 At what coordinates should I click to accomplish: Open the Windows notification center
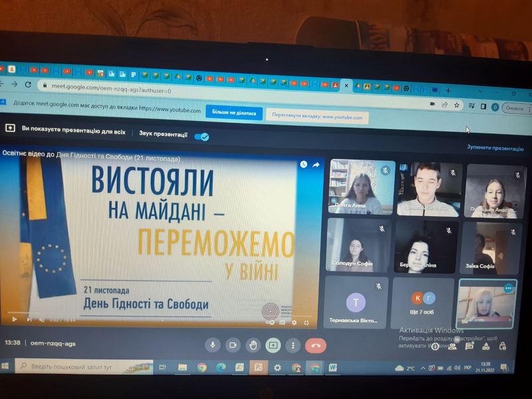click(x=503, y=368)
